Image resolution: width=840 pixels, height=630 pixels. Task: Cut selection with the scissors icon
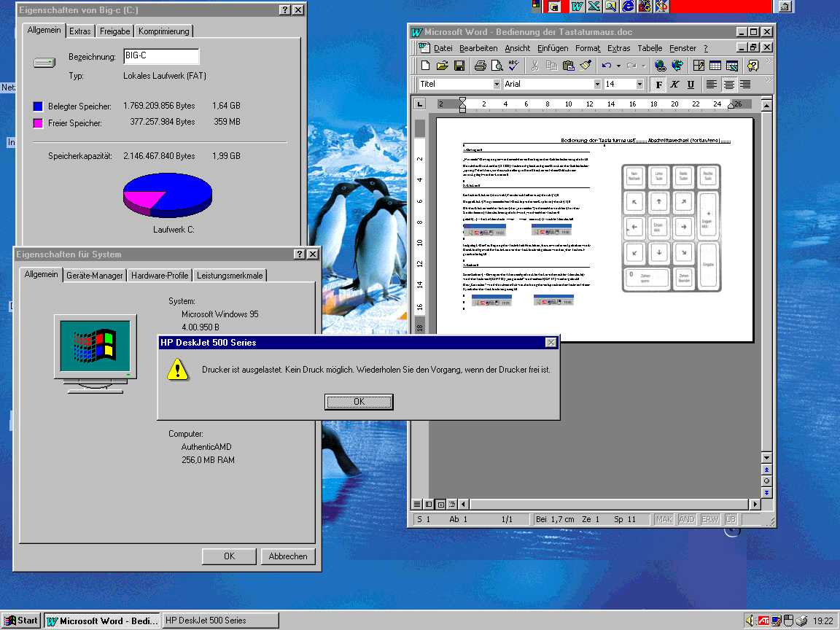click(534, 66)
